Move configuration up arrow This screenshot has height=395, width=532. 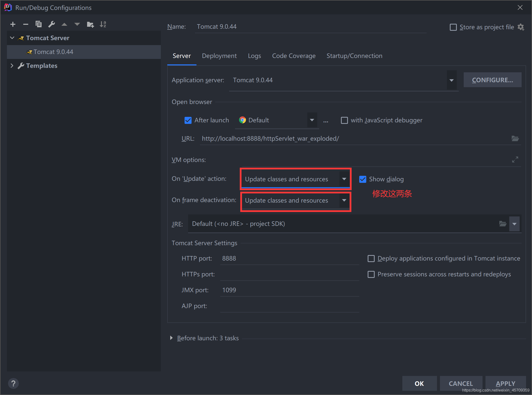(x=64, y=24)
